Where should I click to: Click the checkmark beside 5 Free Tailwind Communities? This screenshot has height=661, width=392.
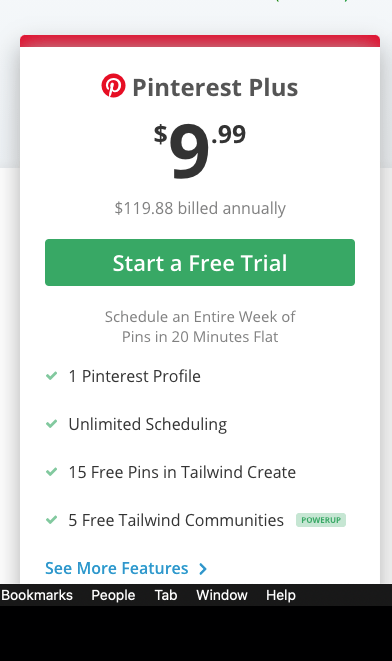(x=51, y=520)
